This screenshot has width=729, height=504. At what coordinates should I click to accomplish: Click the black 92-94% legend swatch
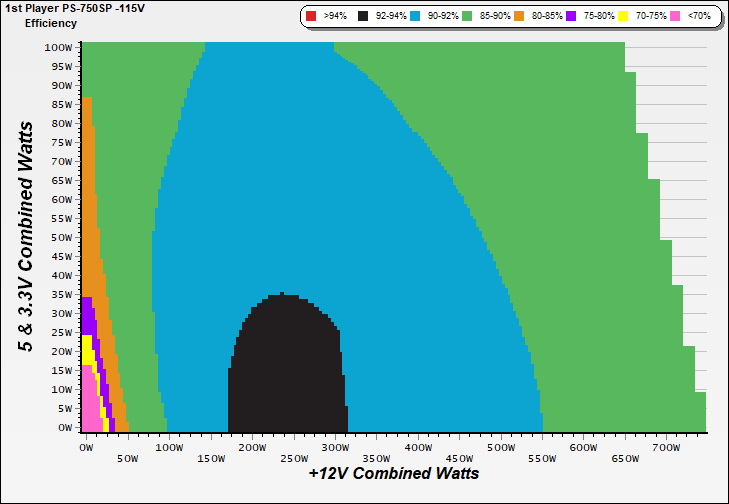[x=362, y=17]
